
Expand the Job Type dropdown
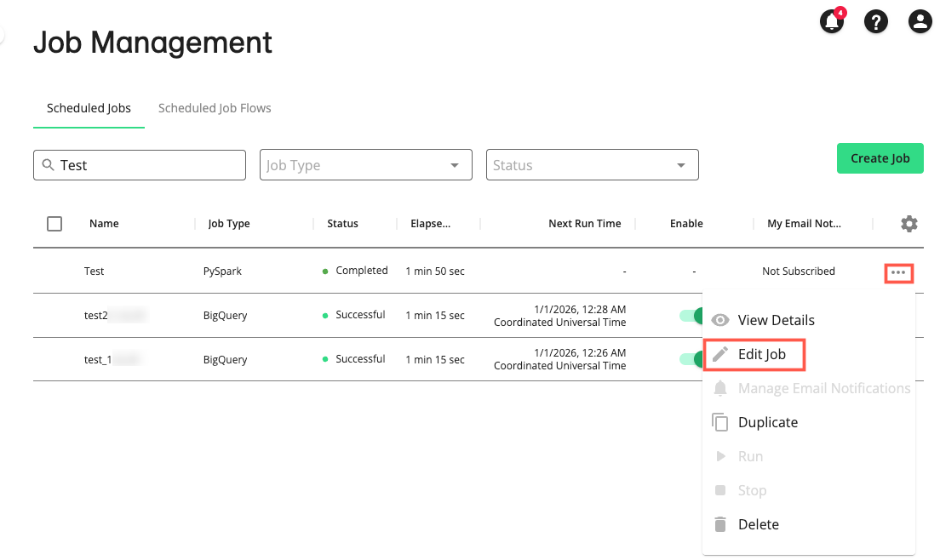[x=365, y=165]
